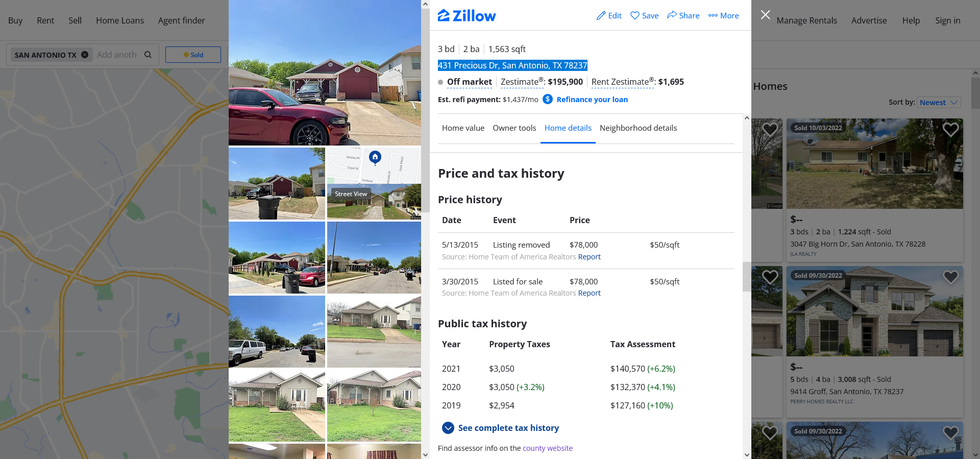Select the Home details tab

click(568, 128)
